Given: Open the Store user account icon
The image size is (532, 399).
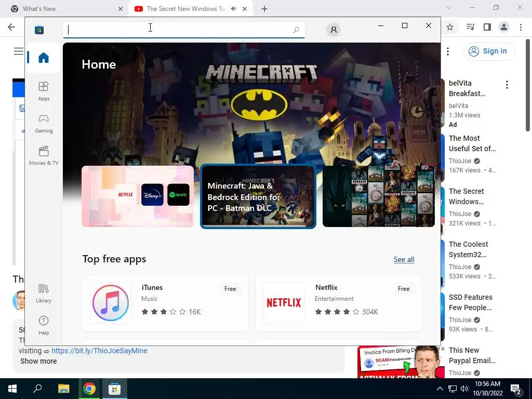Looking at the screenshot, I should coord(334,30).
